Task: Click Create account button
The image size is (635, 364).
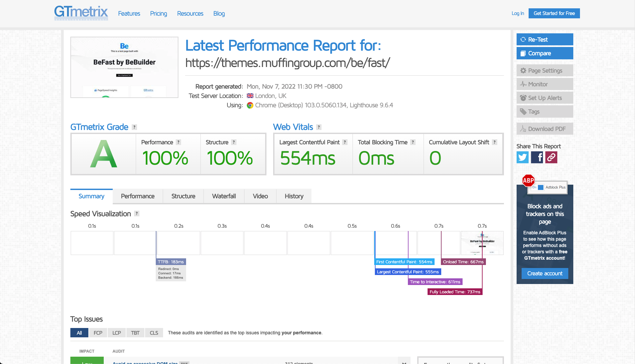Action: (x=545, y=273)
